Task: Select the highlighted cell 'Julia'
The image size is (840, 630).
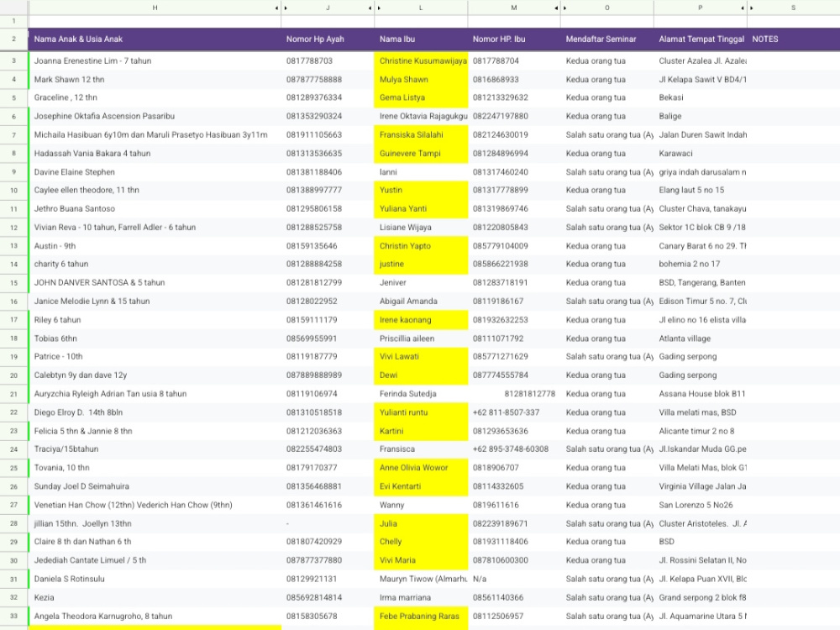Action: click(x=421, y=523)
